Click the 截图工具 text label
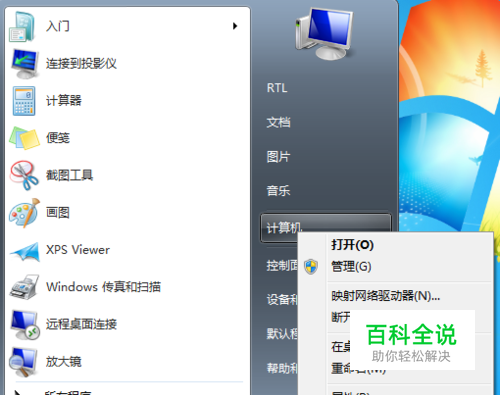 (69, 175)
